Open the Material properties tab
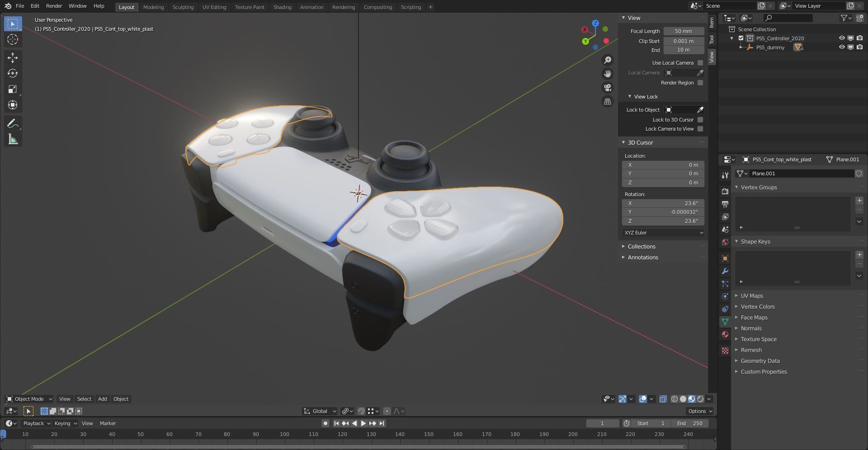 click(x=725, y=334)
